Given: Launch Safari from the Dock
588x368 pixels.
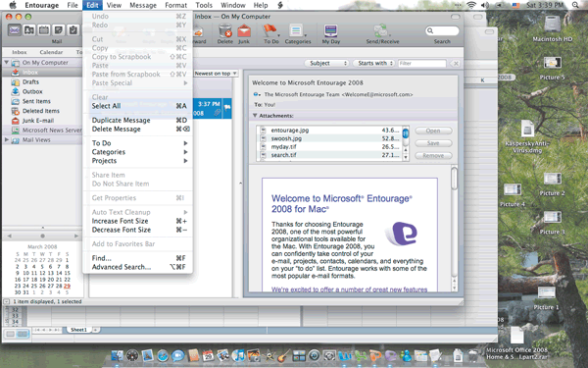Looking at the screenshot, I should coord(163,355).
